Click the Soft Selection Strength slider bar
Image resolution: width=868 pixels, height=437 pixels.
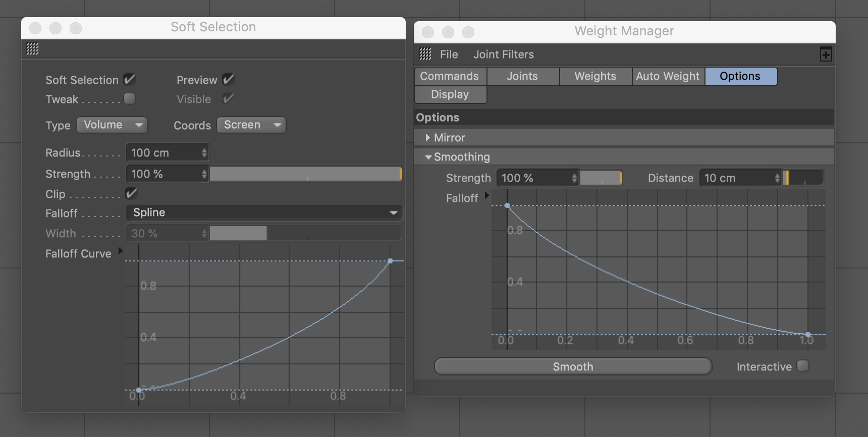pos(305,174)
